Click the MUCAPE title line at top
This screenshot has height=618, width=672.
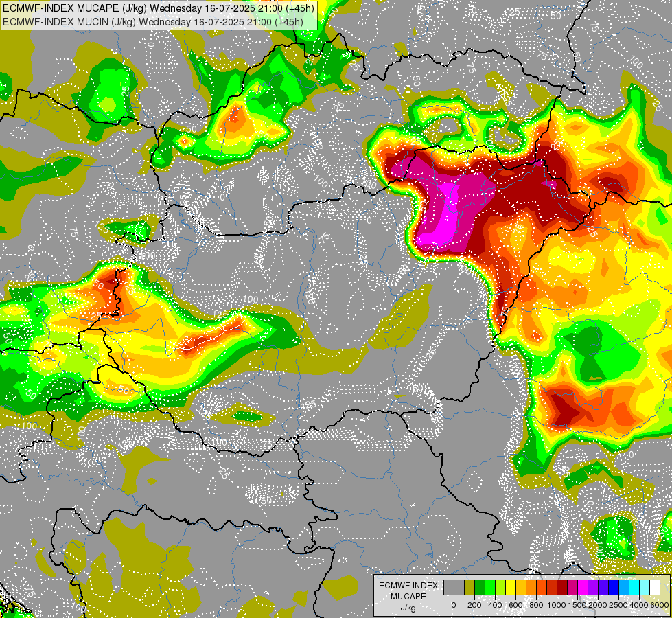pyautogui.click(x=159, y=8)
